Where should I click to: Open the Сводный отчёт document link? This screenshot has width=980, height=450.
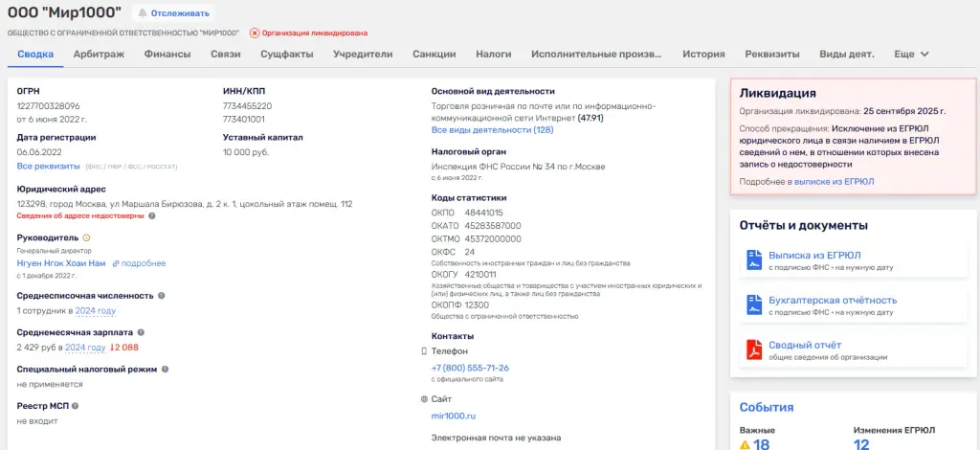click(x=805, y=346)
